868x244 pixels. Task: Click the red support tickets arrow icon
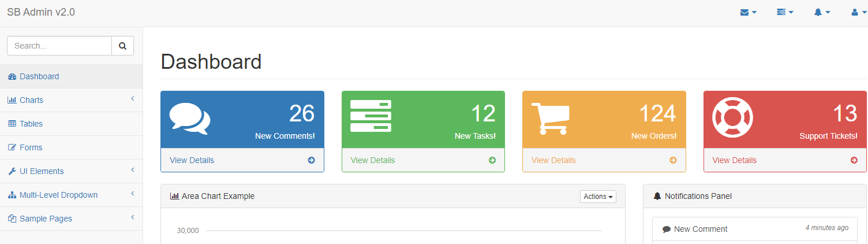coord(854,160)
